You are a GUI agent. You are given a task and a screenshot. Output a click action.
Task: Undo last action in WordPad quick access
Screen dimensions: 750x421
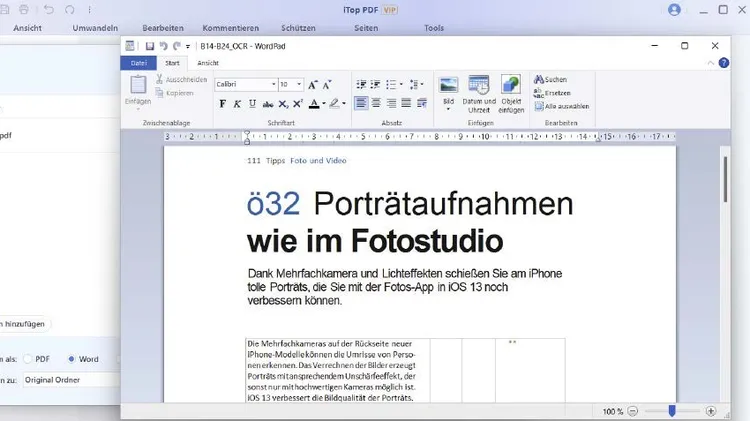[x=164, y=46]
